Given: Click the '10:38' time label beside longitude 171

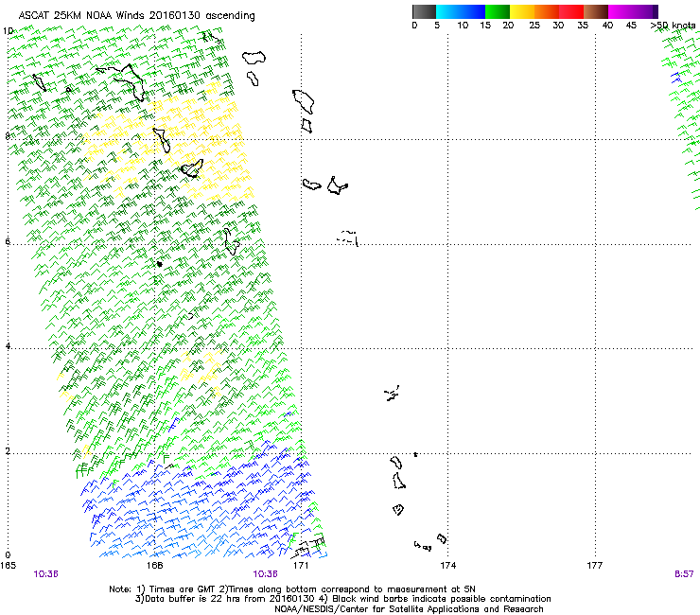Looking at the screenshot, I should click(x=265, y=574).
